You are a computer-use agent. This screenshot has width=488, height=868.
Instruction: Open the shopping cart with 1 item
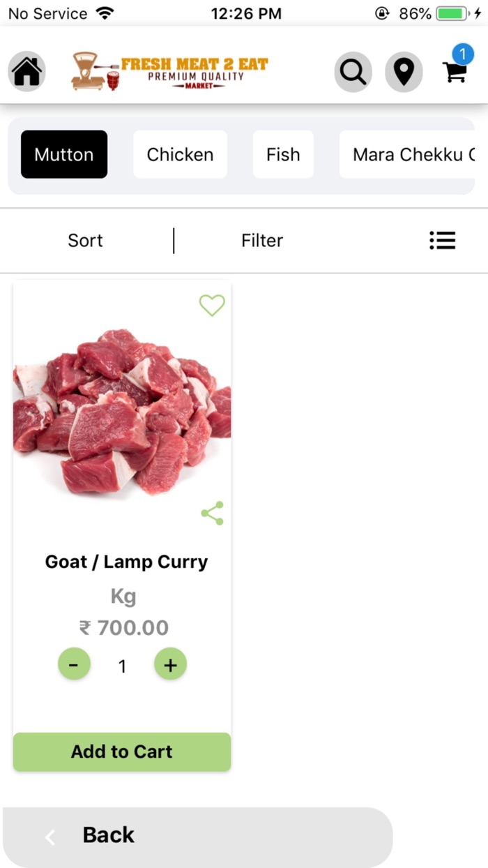pos(455,72)
